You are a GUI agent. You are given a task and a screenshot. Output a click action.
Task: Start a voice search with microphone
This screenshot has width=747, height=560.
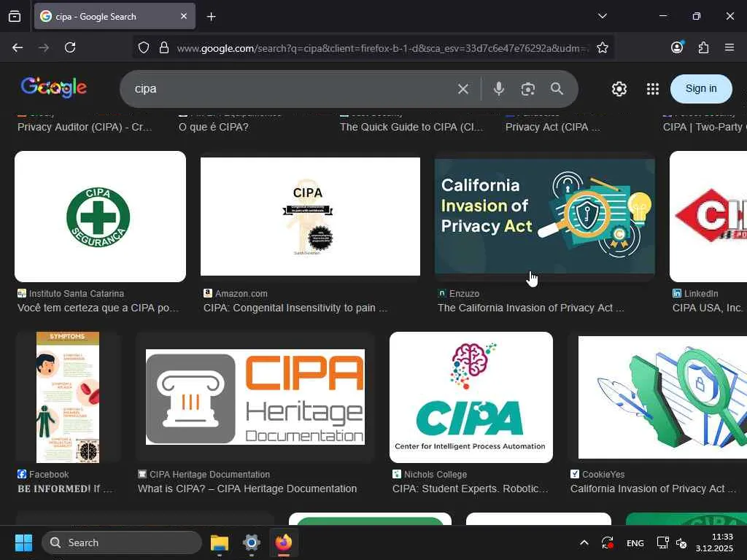[x=498, y=89]
